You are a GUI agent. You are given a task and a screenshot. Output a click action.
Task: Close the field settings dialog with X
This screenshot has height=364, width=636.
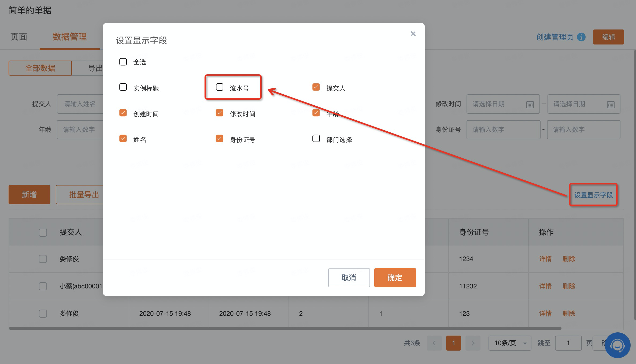coord(413,34)
